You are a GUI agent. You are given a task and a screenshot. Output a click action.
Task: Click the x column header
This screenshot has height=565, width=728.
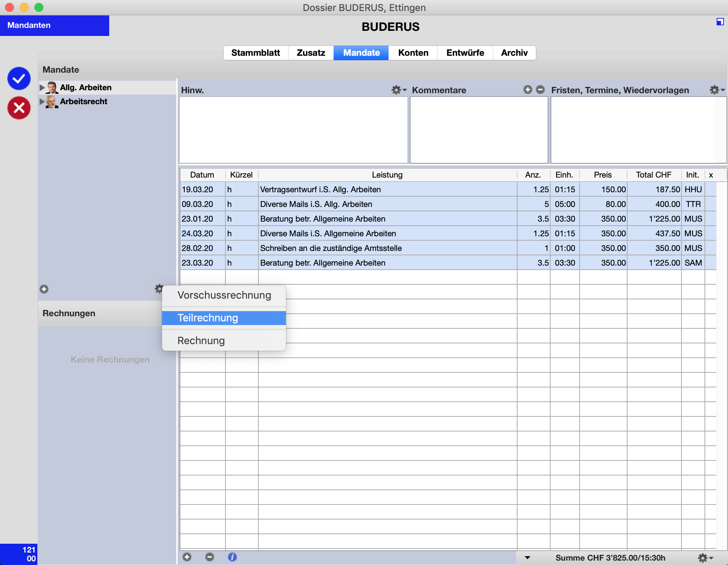[x=711, y=175]
